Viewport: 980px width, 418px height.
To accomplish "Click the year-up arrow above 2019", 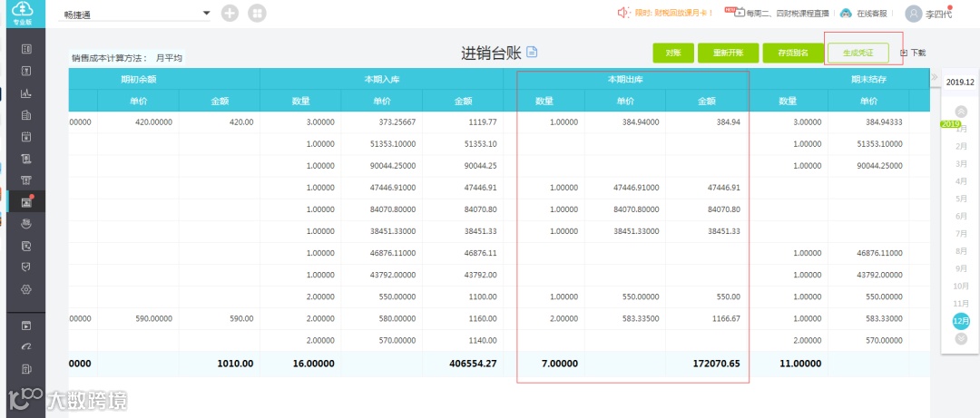I will pos(961,112).
